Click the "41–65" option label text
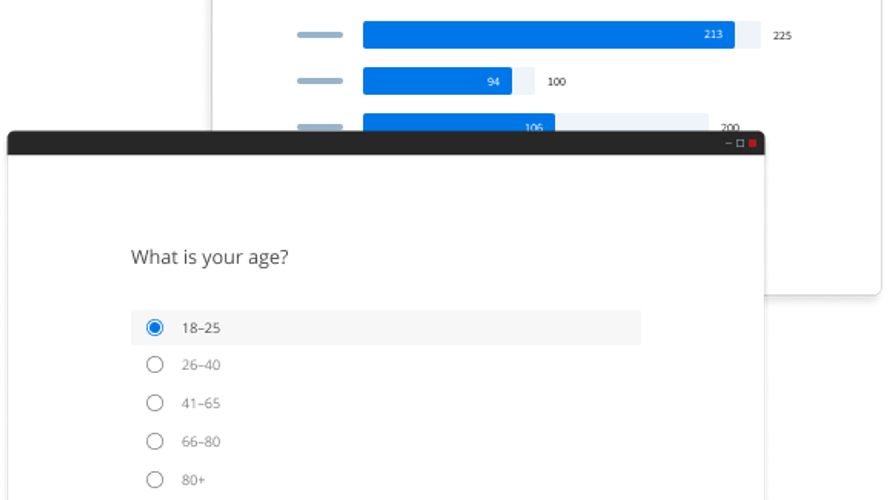This screenshot has height=500, width=888. (201, 403)
